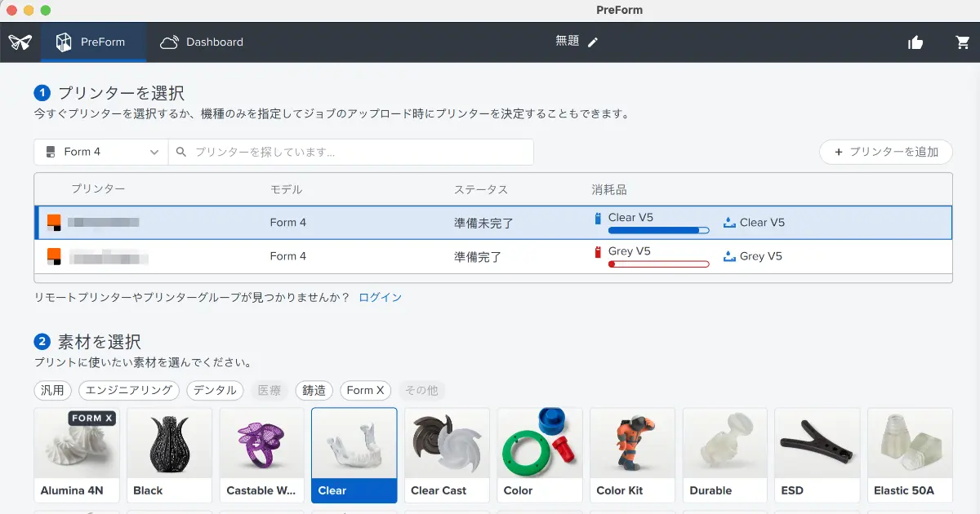Image resolution: width=980 pixels, height=514 pixels.
Task: Select the Color Kit material card
Action: pos(632,455)
